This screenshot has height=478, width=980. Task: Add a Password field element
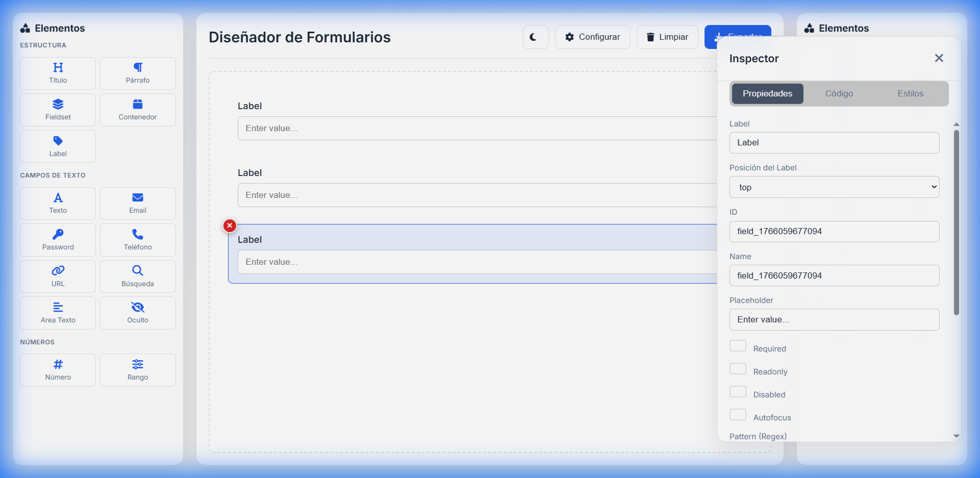coord(58,240)
